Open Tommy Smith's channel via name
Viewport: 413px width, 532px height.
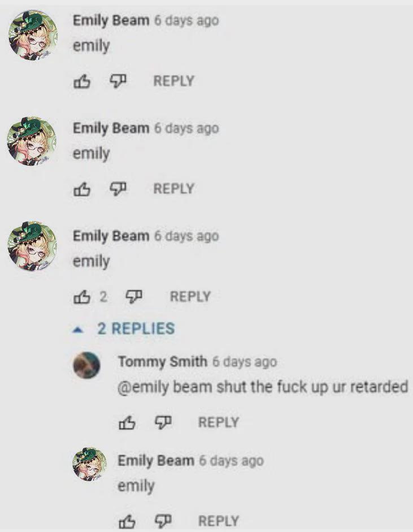(x=162, y=362)
